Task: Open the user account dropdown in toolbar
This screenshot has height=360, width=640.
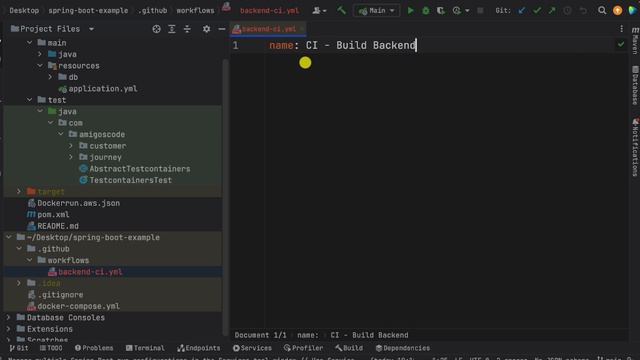Action: (x=320, y=11)
